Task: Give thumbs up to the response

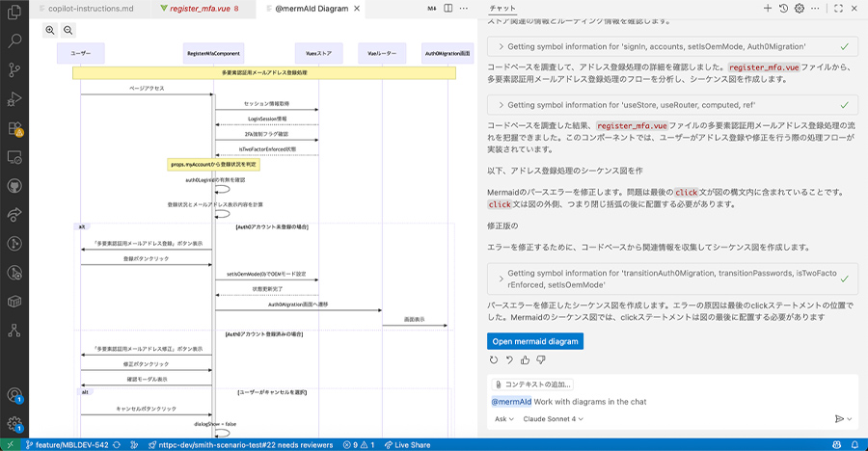Action: (x=525, y=360)
